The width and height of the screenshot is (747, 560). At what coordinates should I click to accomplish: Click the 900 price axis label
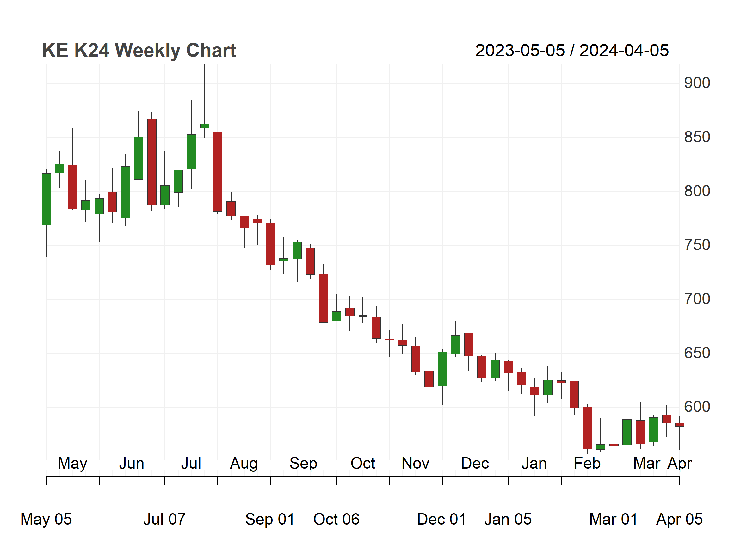pyautogui.click(x=697, y=83)
